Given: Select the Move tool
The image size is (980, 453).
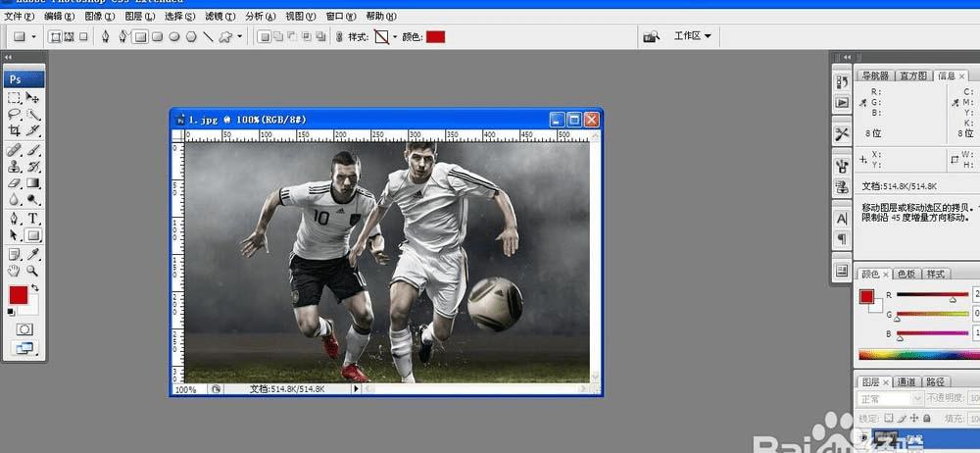Looking at the screenshot, I should pos(33,98).
